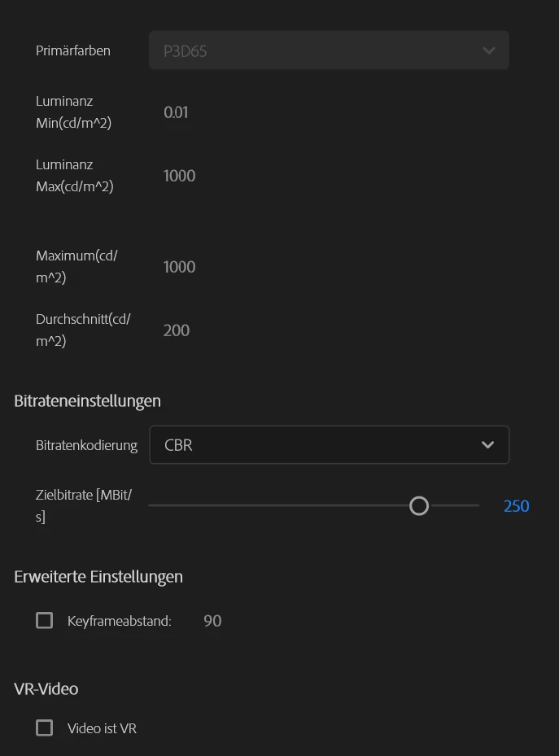Enable the Keyframeabstand checkbox
Viewport: 559px width, 756px height.
[45, 621]
